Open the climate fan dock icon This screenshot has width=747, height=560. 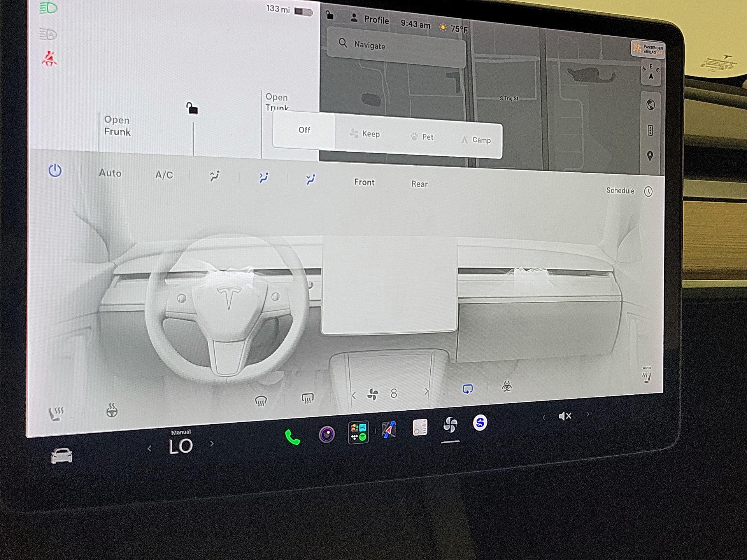click(450, 425)
